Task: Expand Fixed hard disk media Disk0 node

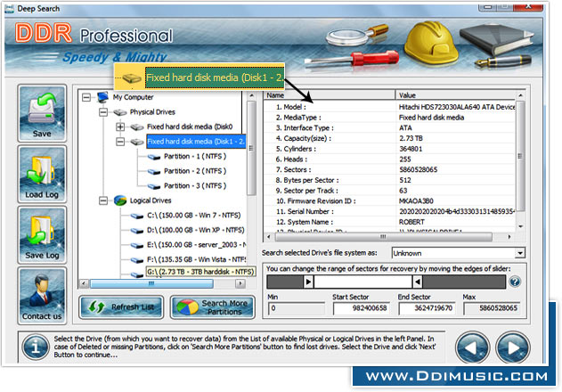Action: (121, 127)
